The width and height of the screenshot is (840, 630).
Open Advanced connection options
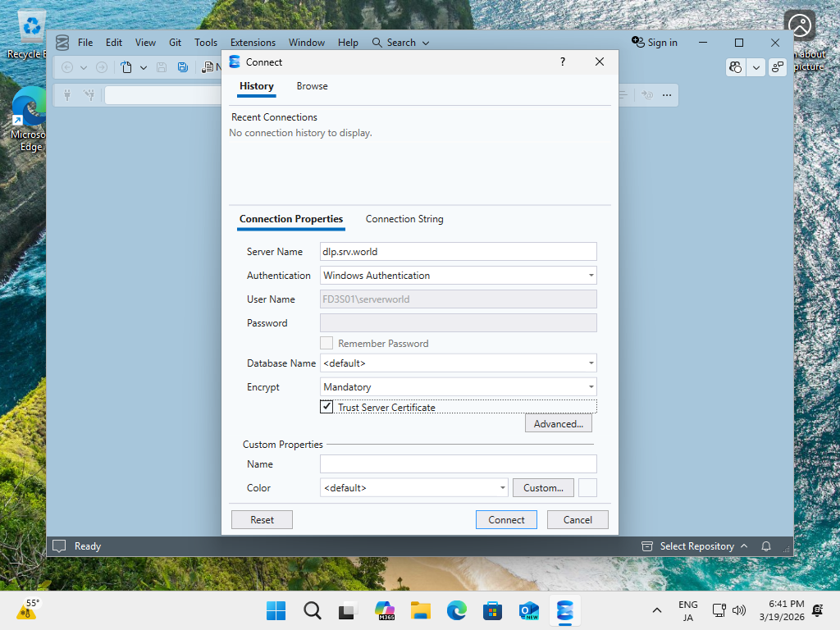click(x=558, y=424)
